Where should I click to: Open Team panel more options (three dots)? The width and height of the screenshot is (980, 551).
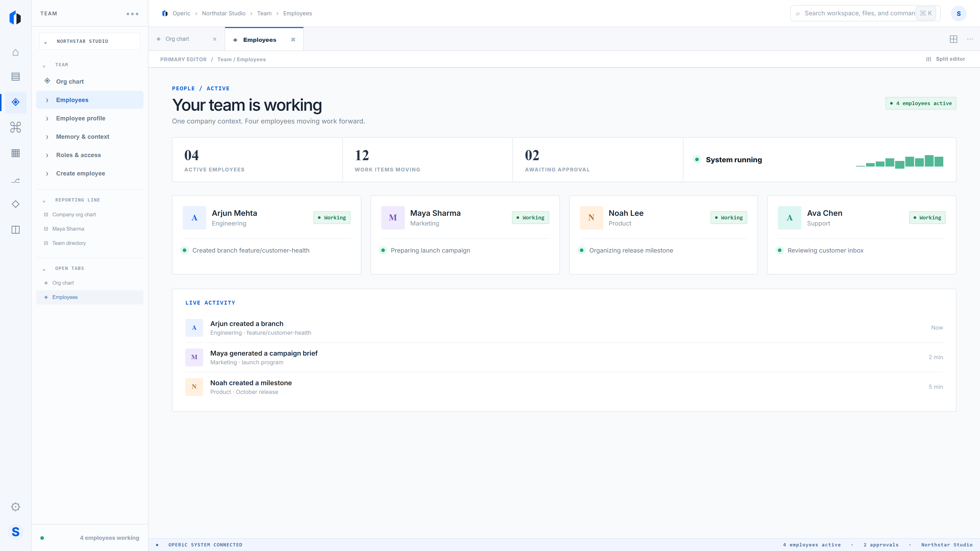(132, 14)
